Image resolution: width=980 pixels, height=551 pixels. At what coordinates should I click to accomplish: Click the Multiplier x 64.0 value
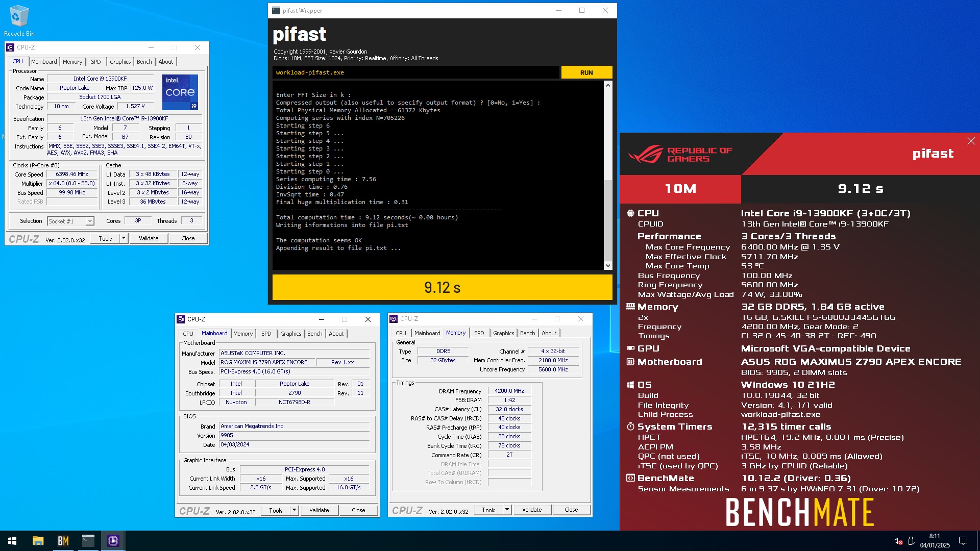[72, 183]
